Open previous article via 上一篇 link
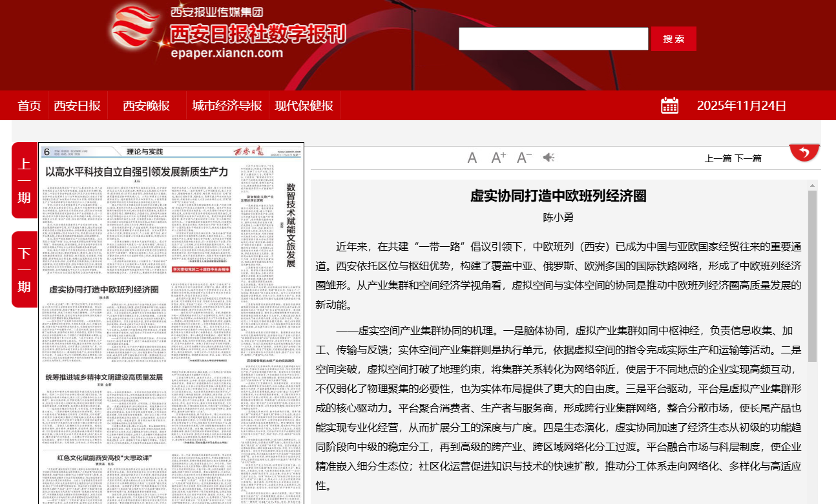The height and width of the screenshot is (504, 836). pos(718,158)
